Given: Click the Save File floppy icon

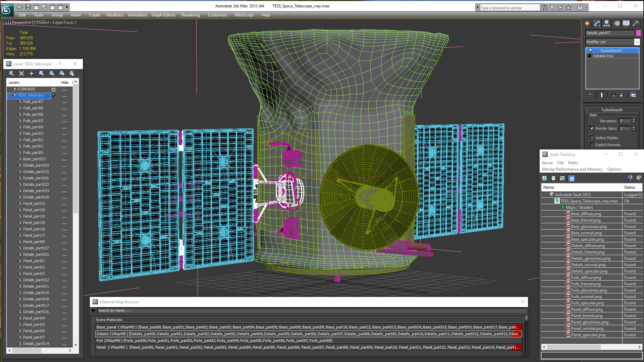Looking at the screenshot, I should pos(28,7).
